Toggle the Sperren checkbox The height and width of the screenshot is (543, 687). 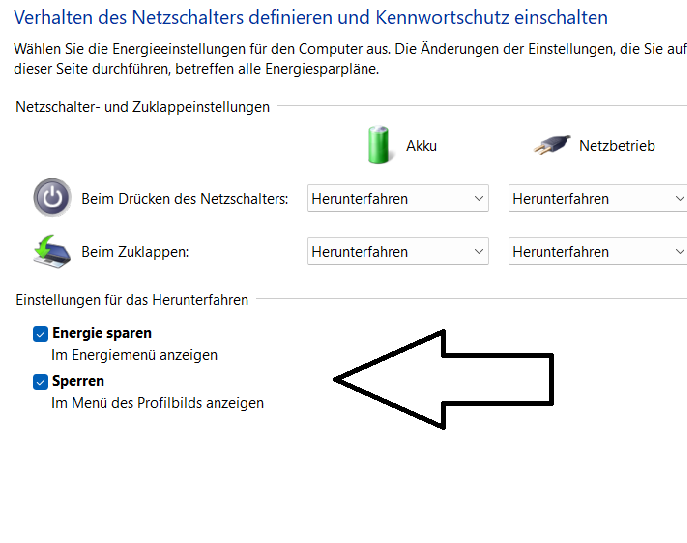40,382
